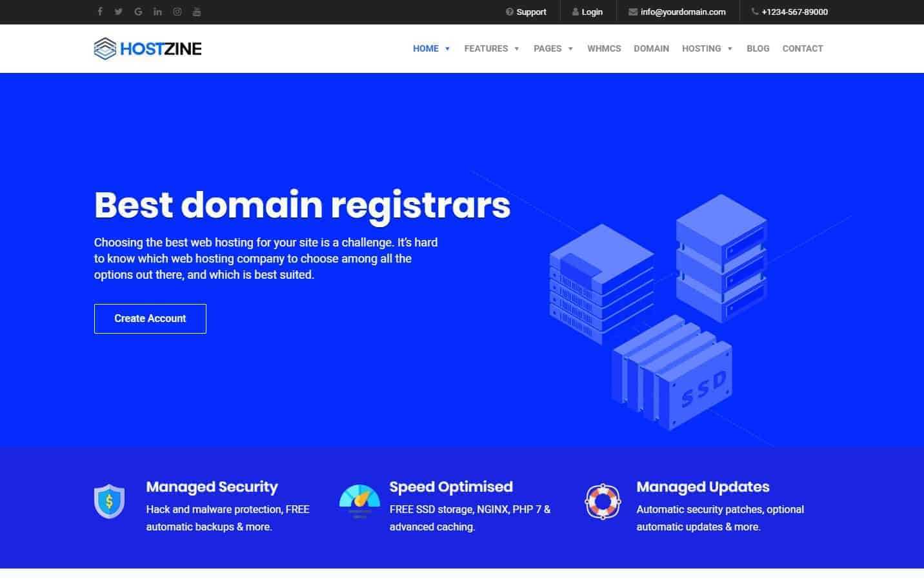
Task: Open the HOME dropdown arrow
Action: [448, 48]
